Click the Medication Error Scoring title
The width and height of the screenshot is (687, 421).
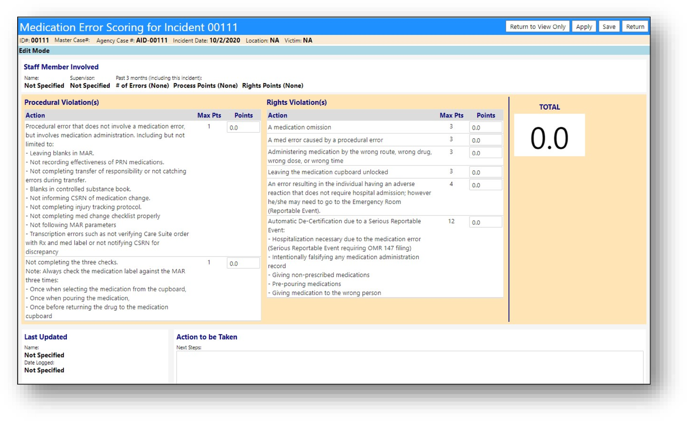[x=128, y=27]
